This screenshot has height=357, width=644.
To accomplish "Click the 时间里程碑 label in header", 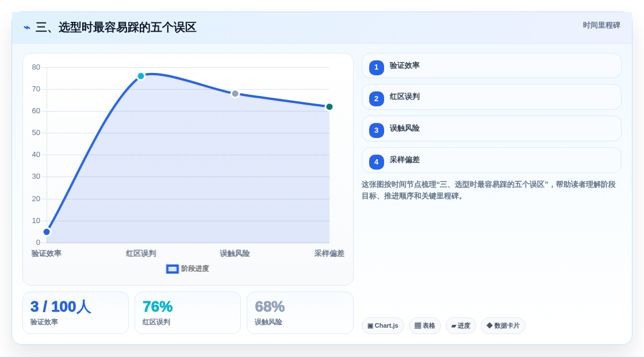I will coord(601,25).
